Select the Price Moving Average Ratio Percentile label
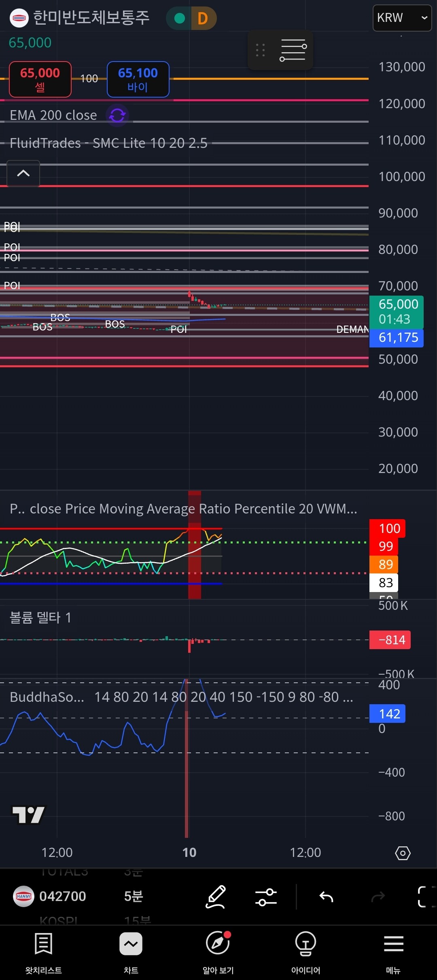 pos(183,509)
